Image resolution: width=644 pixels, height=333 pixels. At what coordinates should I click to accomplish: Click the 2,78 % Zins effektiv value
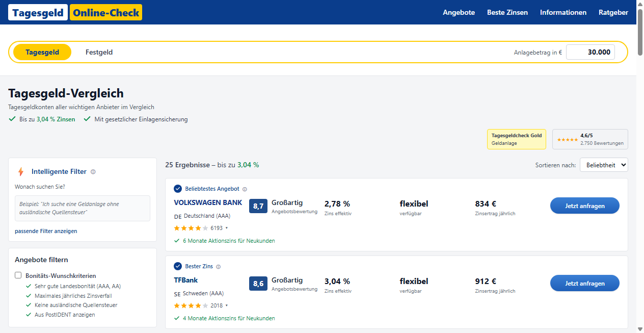tap(337, 204)
